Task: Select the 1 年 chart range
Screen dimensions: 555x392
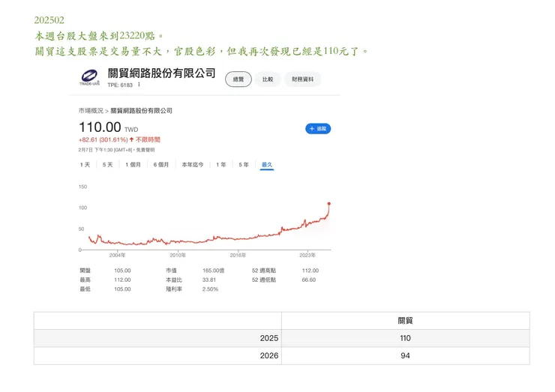Action: 221,164
